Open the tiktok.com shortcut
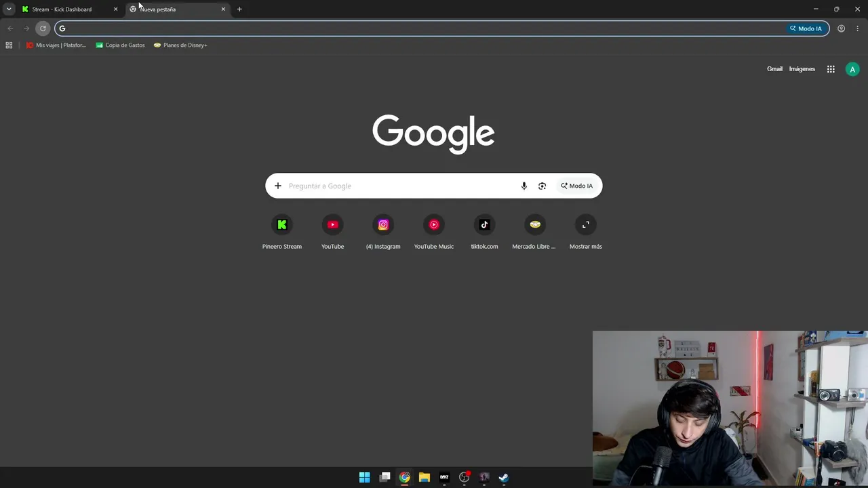Screen dimensions: 868x488 [484, 232]
